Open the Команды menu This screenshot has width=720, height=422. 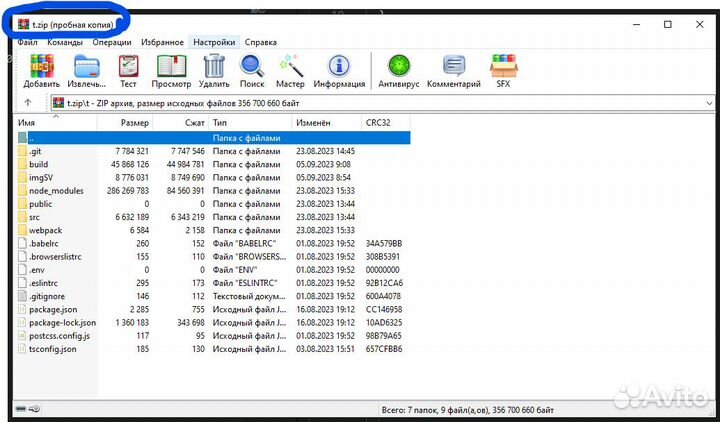pyautogui.click(x=65, y=42)
